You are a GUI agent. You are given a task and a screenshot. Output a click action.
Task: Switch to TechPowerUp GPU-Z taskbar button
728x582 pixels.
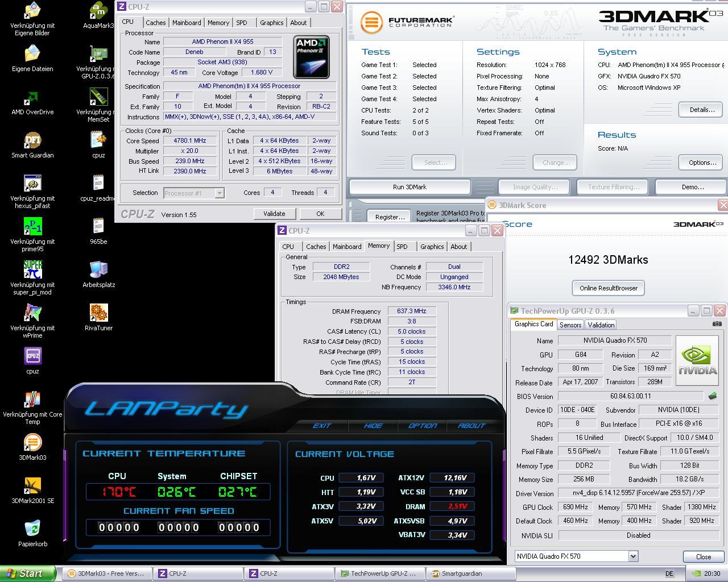(379, 573)
